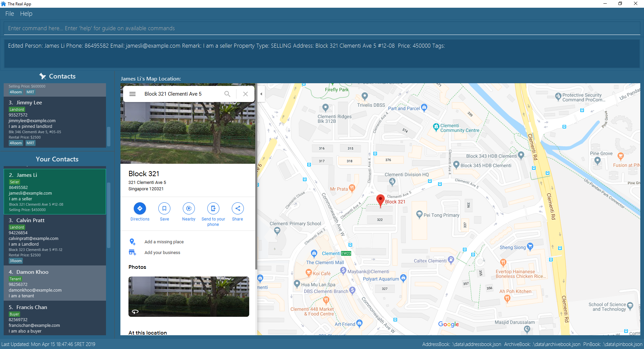This screenshot has height=349, width=644.
Task: Click the Sheng Siong shopping marker
Action: click(530, 247)
